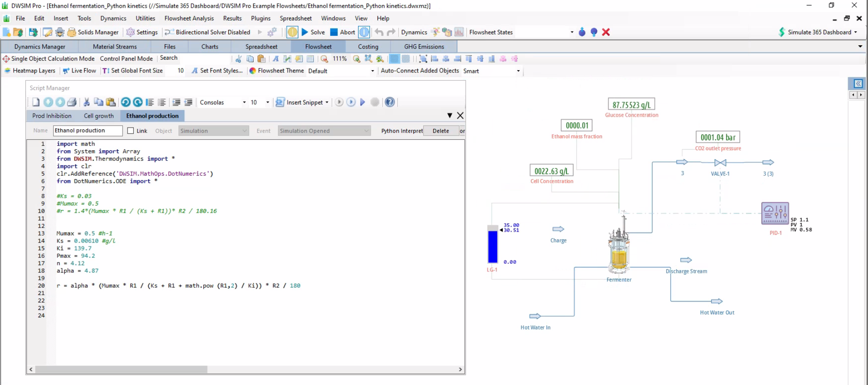Click the Script Manager help question icon

(390, 102)
